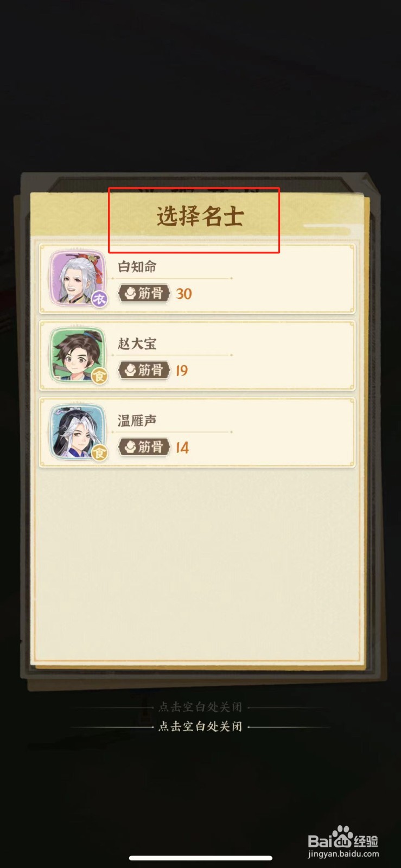The width and height of the screenshot is (401, 868).
Task: Click the purple 衣 badge on 白知命
Action: click(x=99, y=298)
